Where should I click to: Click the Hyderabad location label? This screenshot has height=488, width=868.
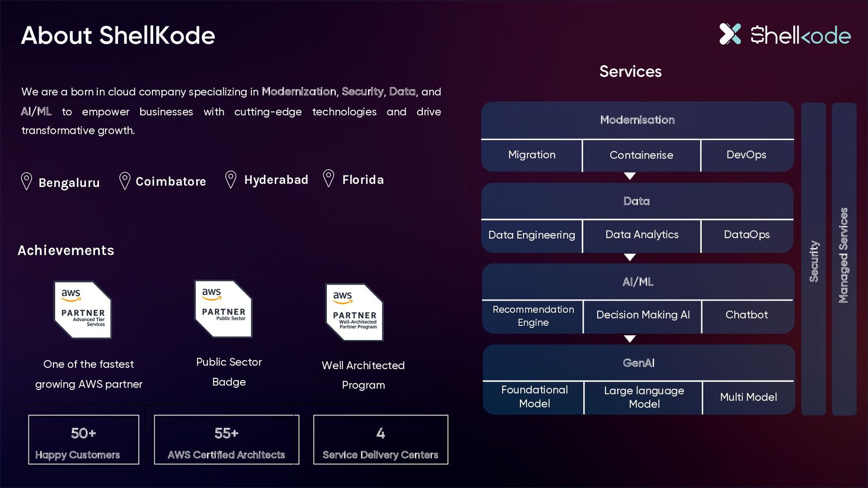coord(276,180)
